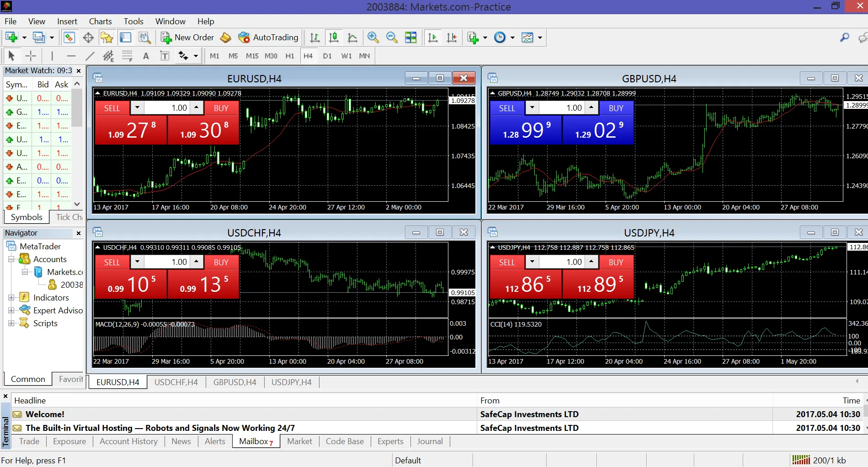Open the Insert menu
The height and width of the screenshot is (467, 868).
pyautogui.click(x=67, y=21)
